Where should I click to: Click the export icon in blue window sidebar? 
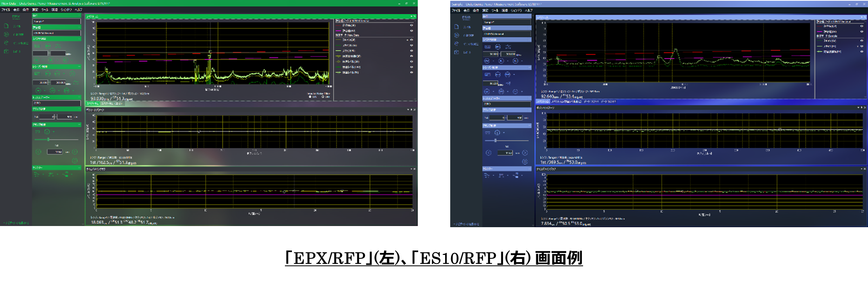click(456, 52)
